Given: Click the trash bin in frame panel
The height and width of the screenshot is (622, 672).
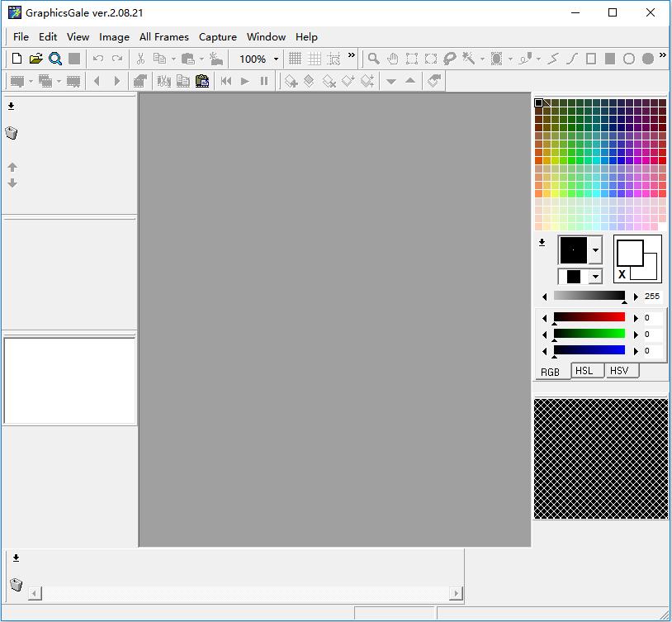Looking at the screenshot, I should coord(16,584).
